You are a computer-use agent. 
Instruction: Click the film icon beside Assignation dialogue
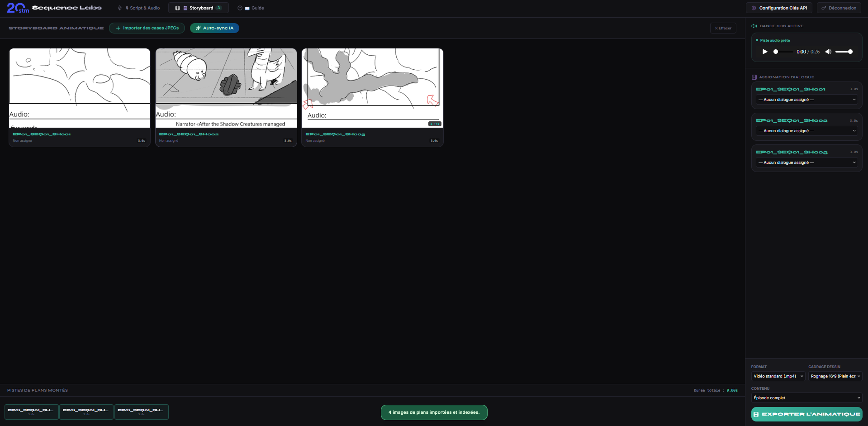[754, 77]
